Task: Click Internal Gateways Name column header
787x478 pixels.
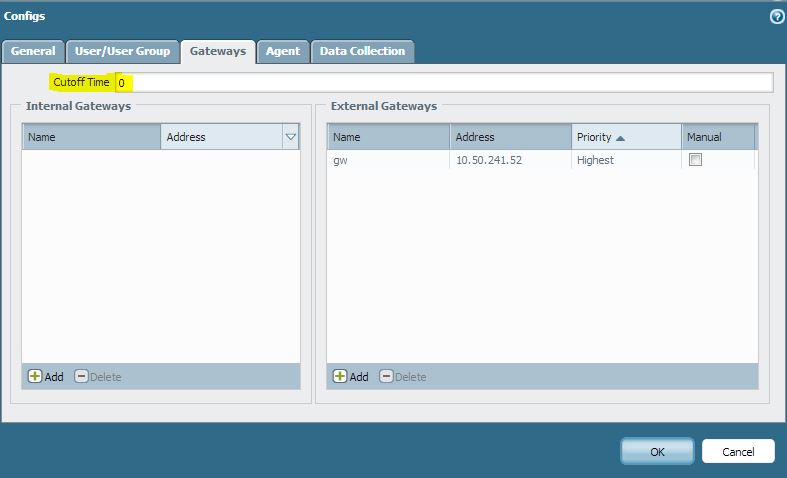Action: point(91,137)
